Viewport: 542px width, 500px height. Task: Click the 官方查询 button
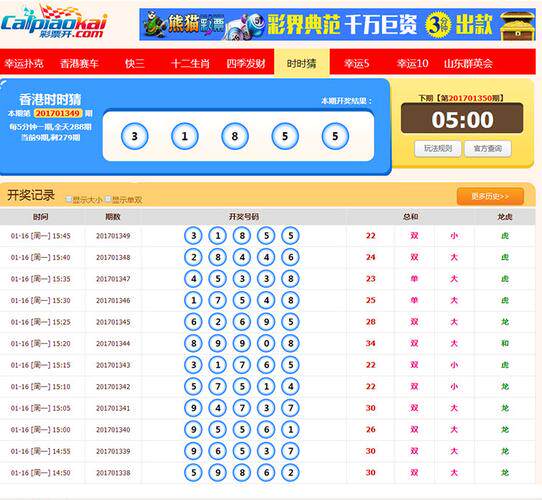pos(488,149)
